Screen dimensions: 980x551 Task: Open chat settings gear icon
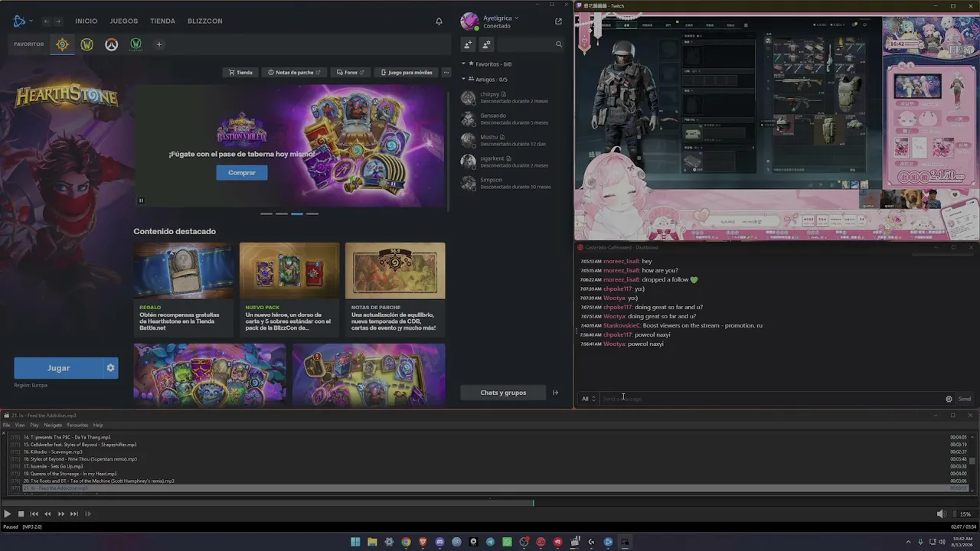pyautogui.click(x=949, y=399)
